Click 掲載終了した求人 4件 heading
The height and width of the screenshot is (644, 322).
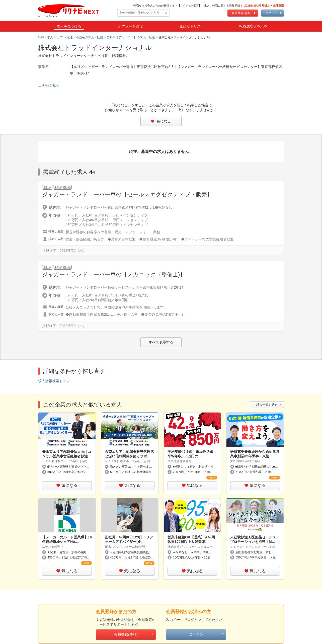pos(69,172)
